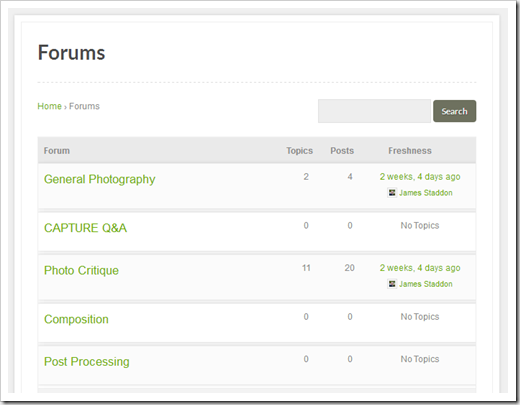Click James Staddon avatar in Photo Critique row

pos(392,284)
